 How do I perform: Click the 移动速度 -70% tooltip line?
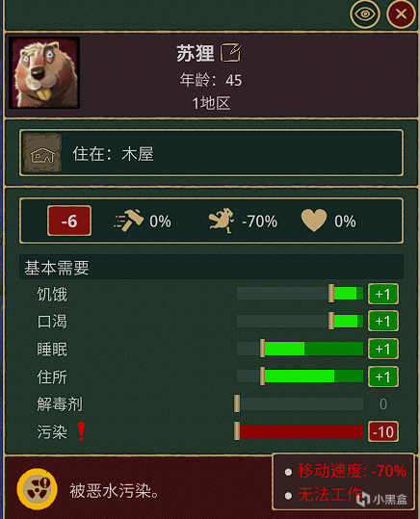(352, 471)
